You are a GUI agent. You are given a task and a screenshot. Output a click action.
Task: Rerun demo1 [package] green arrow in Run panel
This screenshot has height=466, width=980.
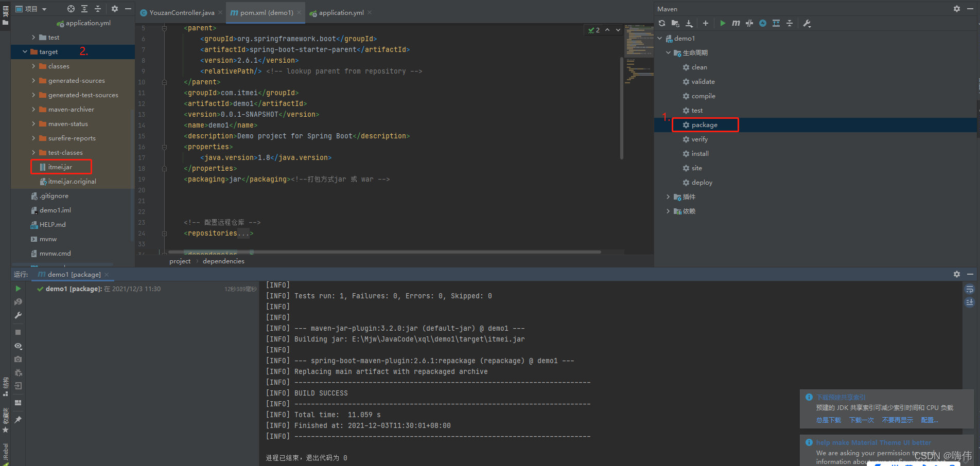pyautogui.click(x=18, y=289)
